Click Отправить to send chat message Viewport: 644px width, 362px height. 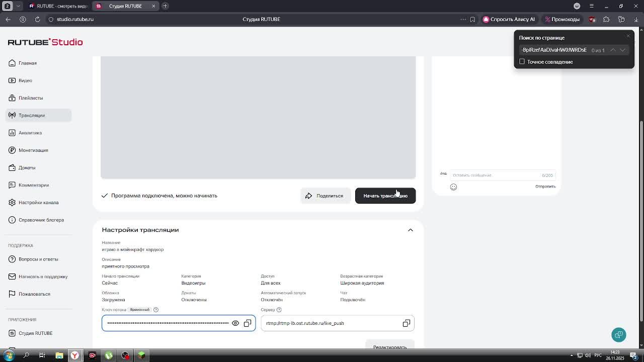pos(545,187)
